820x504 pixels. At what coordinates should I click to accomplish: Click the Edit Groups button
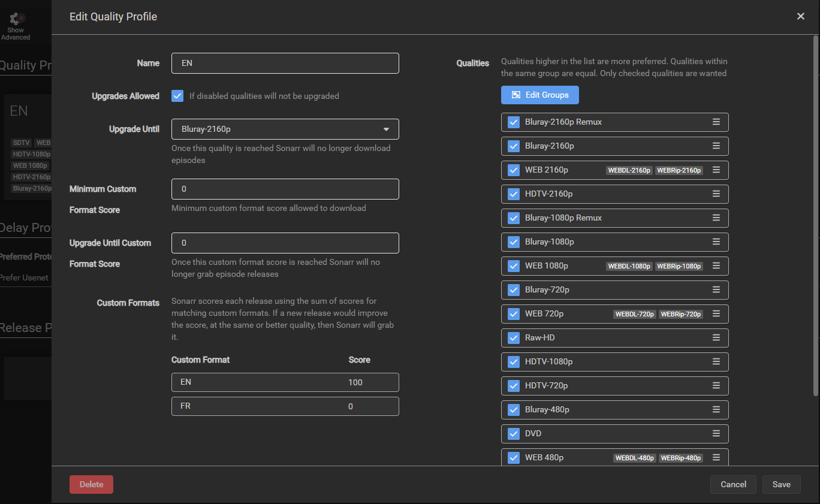pyautogui.click(x=539, y=95)
